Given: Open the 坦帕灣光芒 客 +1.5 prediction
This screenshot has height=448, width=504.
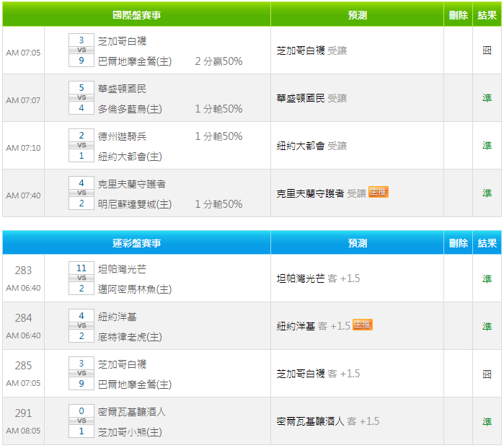Looking at the screenshot, I should pyautogui.click(x=318, y=278).
